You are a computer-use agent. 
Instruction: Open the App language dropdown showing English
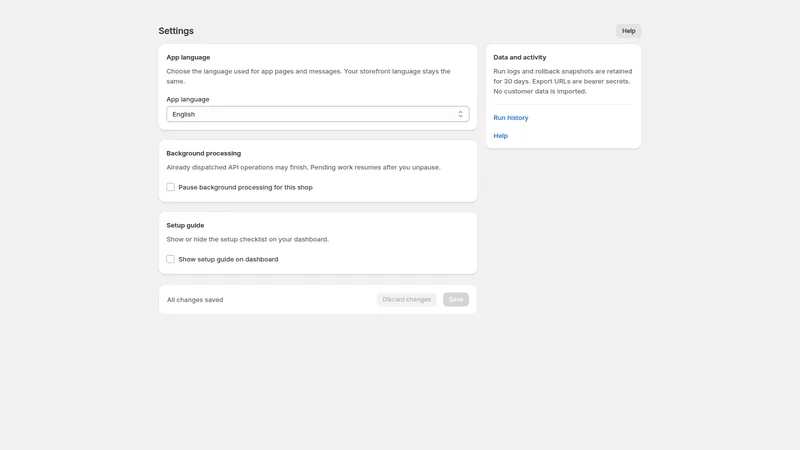coord(317,114)
